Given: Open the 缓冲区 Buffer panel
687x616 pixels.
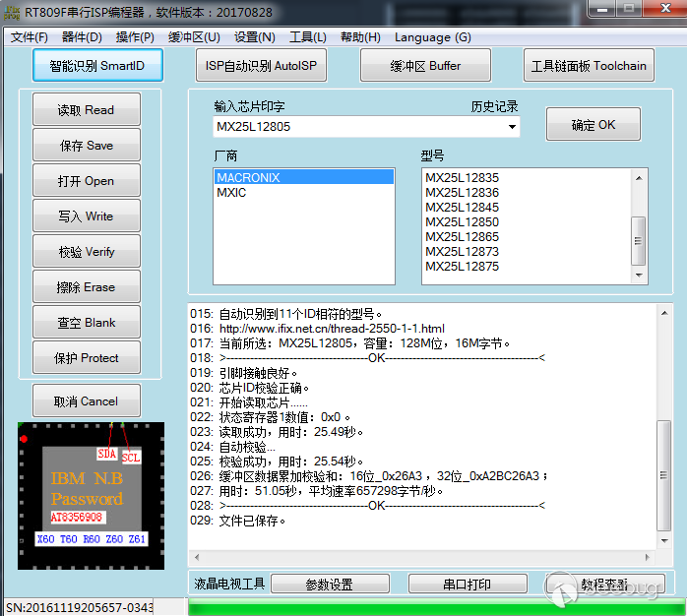Looking at the screenshot, I should tap(425, 66).
